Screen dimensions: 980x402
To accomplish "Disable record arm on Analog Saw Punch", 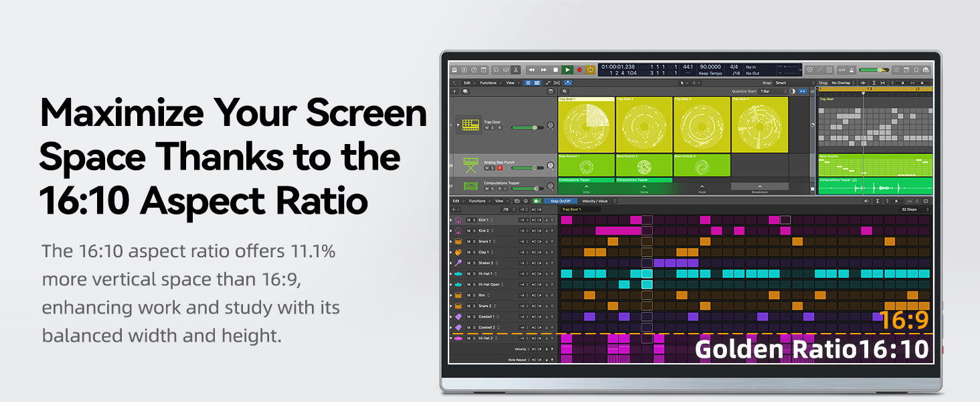I will 499,168.
